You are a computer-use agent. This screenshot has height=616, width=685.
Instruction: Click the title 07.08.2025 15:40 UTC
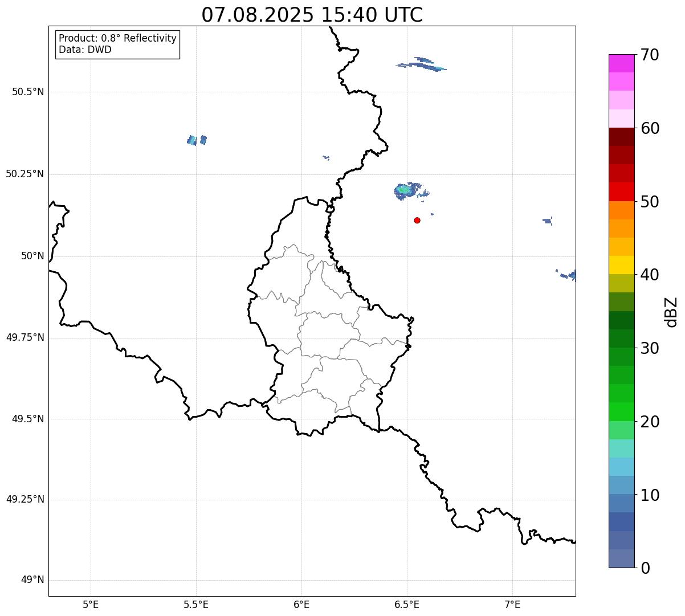click(312, 15)
